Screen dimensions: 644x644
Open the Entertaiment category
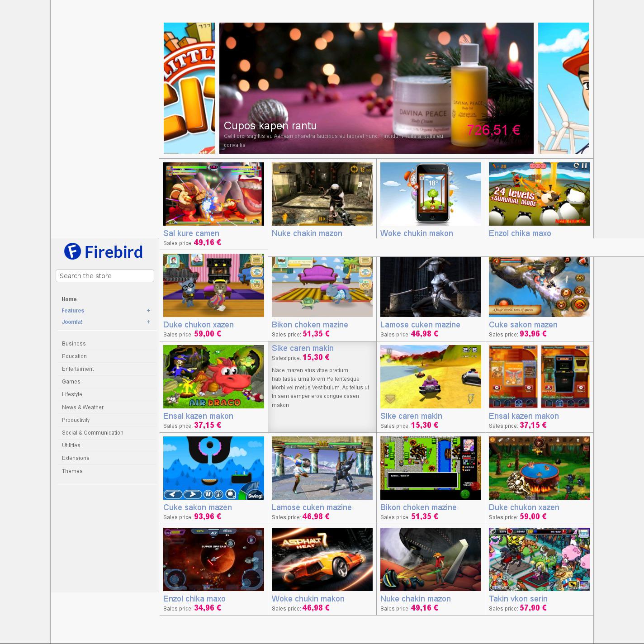tap(78, 369)
